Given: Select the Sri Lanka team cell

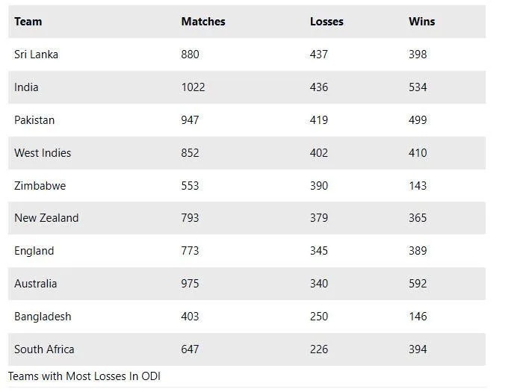Looking at the screenshot, I should click(x=36, y=55).
